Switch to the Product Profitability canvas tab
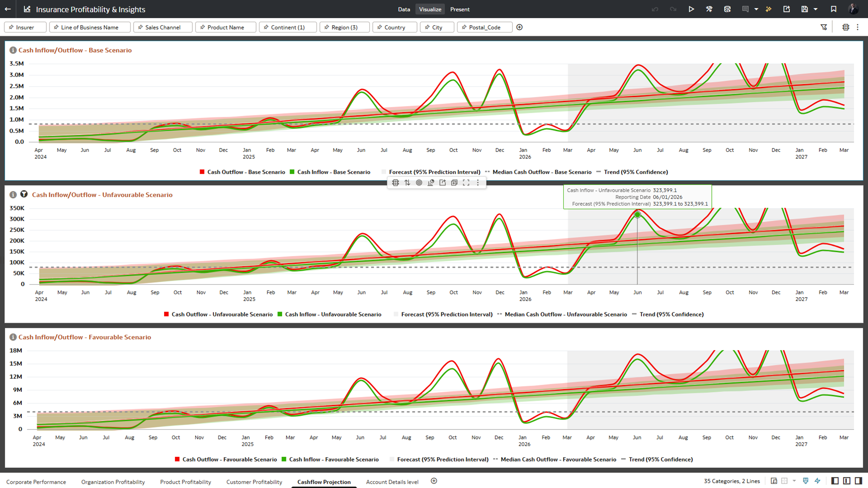This screenshot has width=868, height=488. [185, 482]
